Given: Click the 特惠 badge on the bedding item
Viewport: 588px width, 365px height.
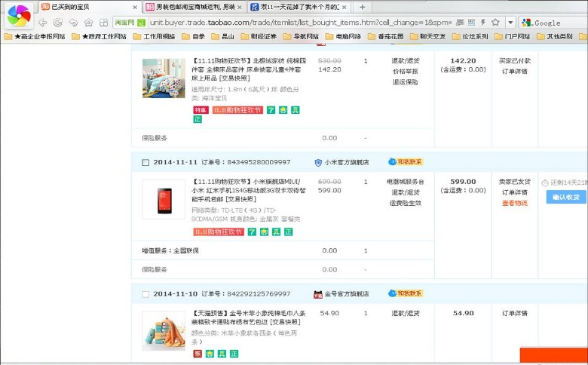Looking at the screenshot, I should [x=201, y=110].
